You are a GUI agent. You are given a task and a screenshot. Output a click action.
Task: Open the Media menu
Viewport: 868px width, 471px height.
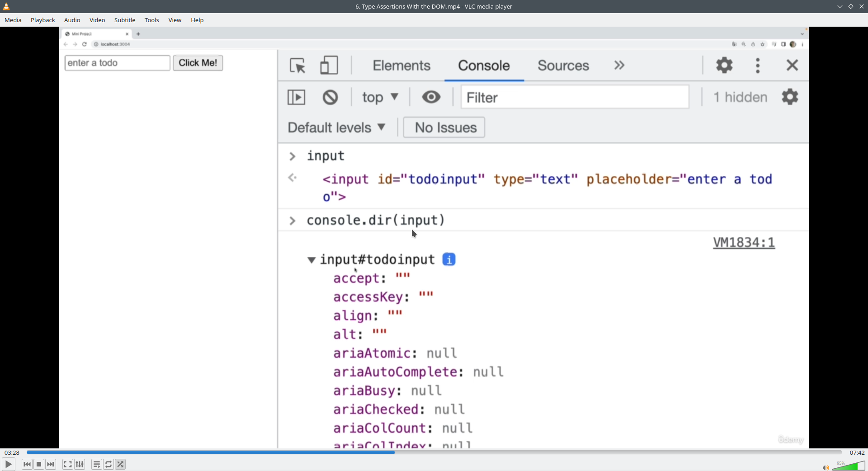coord(13,20)
